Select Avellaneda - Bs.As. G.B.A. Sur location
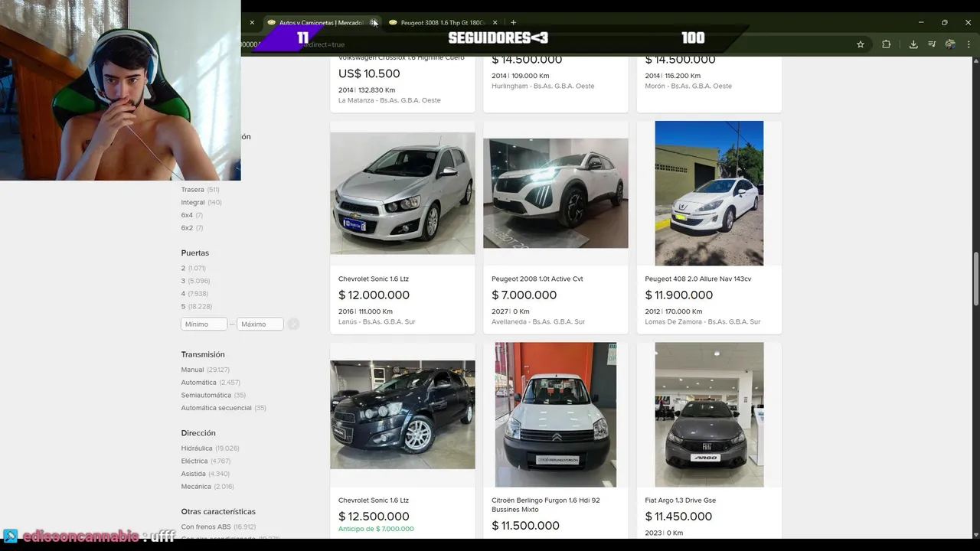This screenshot has height=551, width=980. point(538,321)
